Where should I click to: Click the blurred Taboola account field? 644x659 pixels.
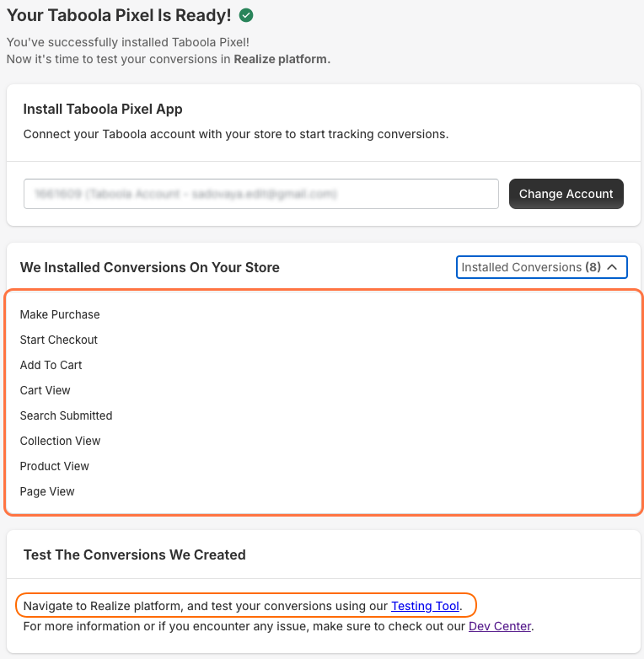(261, 194)
